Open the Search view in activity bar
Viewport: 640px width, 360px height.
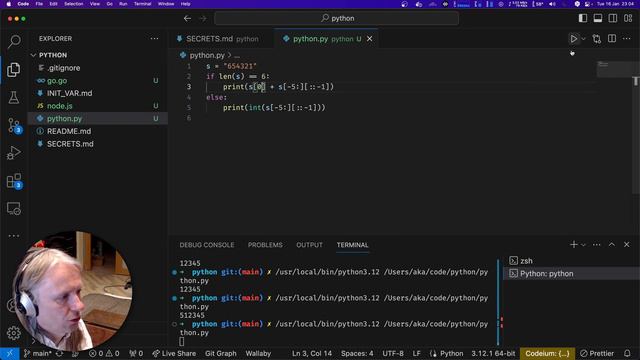tap(14, 41)
